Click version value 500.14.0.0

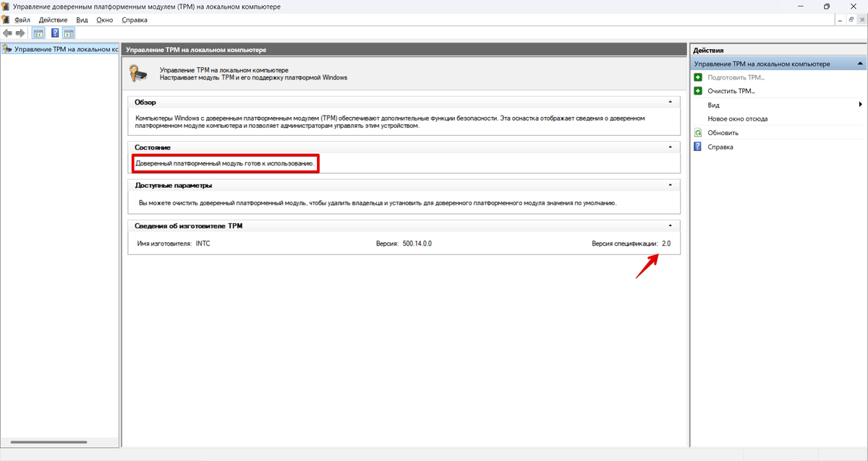(x=417, y=244)
